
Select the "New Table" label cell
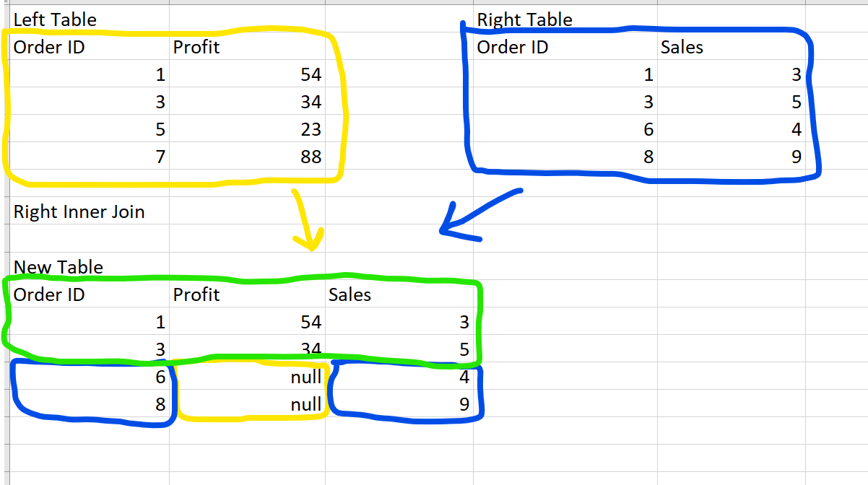click(x=58, y=267)
